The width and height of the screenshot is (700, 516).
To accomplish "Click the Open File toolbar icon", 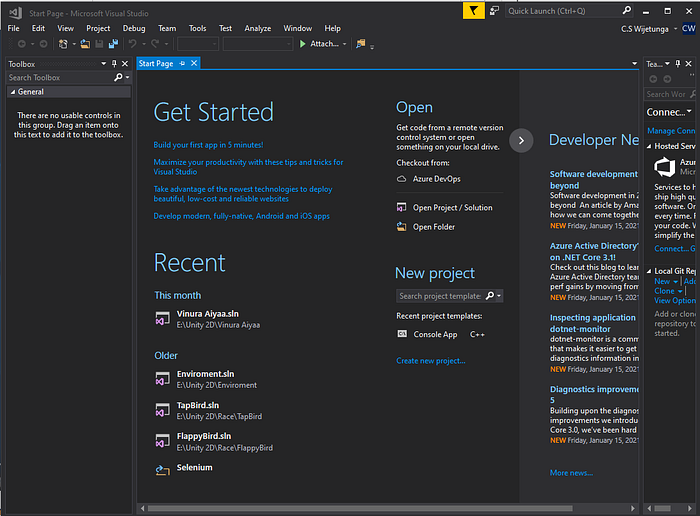I will 85,44.
